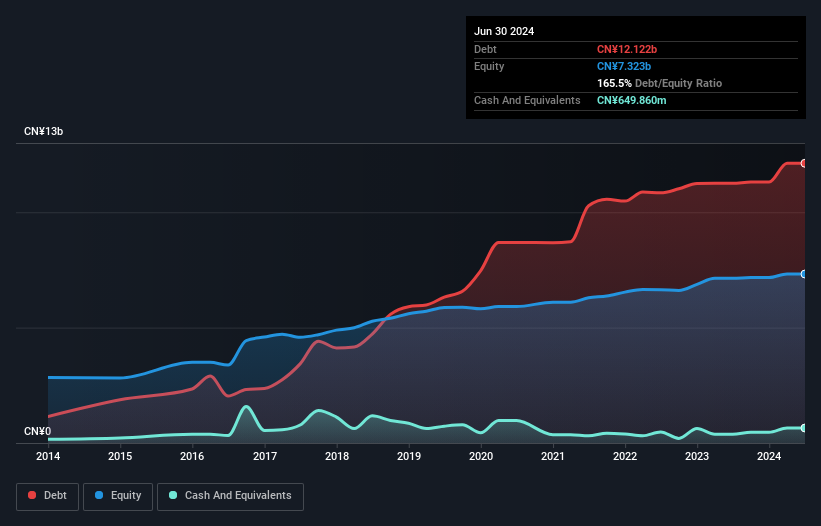
Task: Click the teal Cash endpoint marker
Action: [x=804, y=428]
